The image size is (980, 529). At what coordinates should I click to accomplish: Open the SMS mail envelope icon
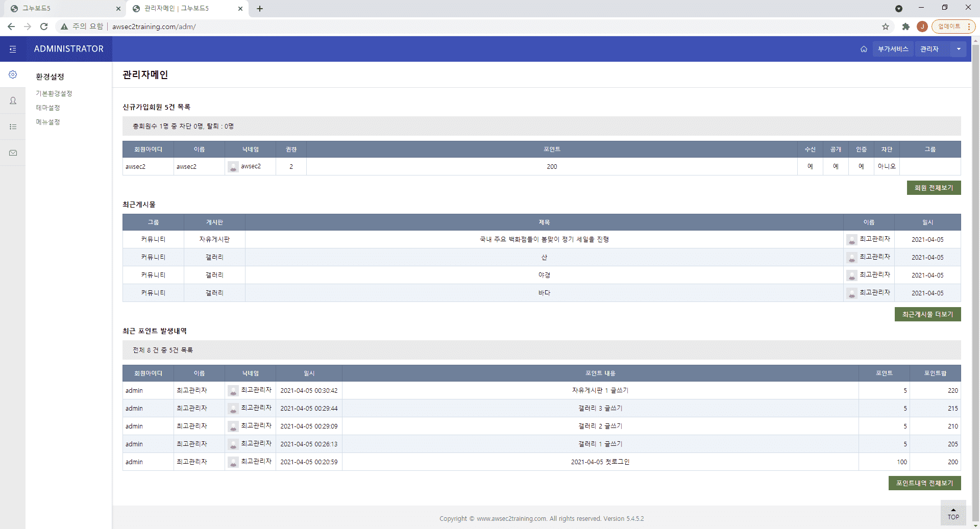[x=13, y=153]
